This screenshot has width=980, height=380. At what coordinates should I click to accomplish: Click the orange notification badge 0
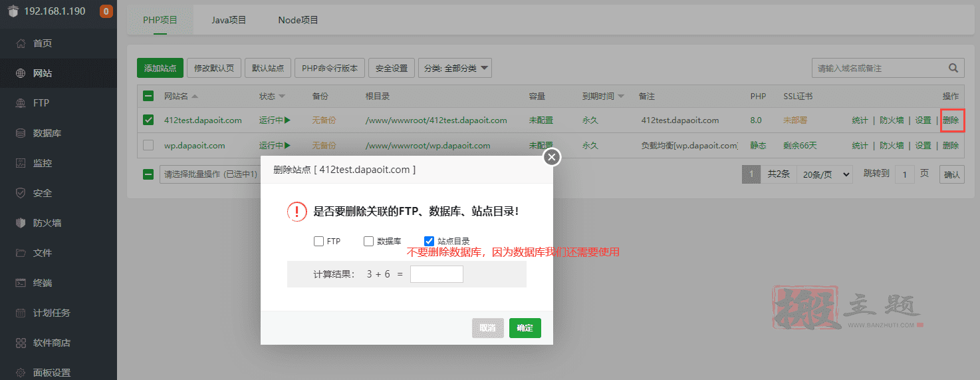(106, 11)
